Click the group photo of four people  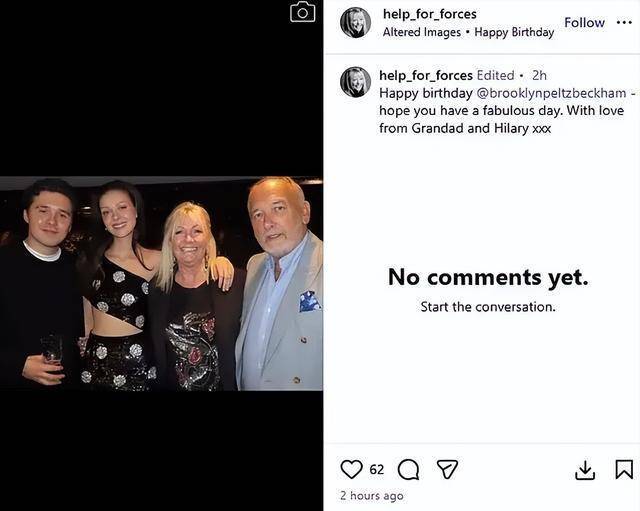(161, 284)
